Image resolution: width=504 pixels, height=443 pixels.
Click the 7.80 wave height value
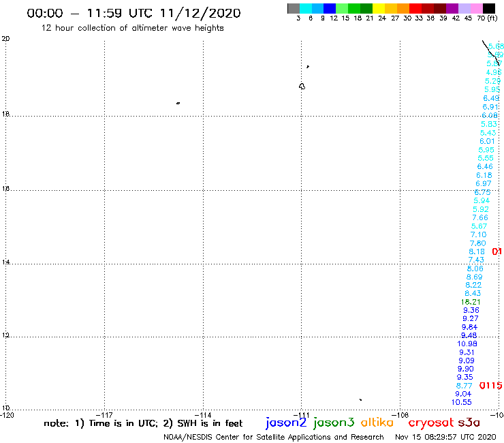pyautogui.click(x=477, y=243)
